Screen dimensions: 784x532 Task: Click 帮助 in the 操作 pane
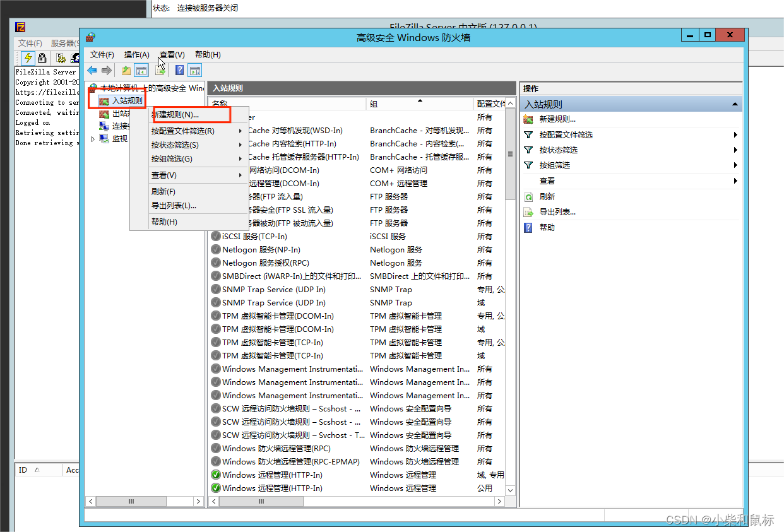coord(547,227)
